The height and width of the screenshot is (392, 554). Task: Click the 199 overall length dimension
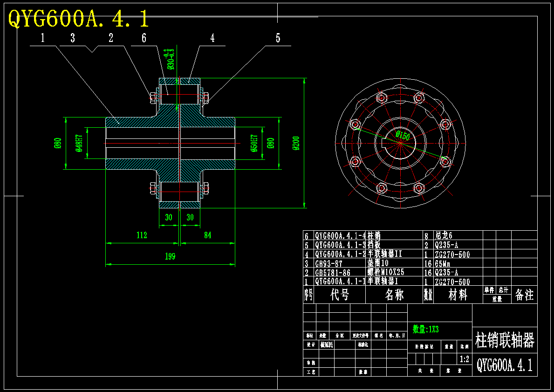[170, 256]
